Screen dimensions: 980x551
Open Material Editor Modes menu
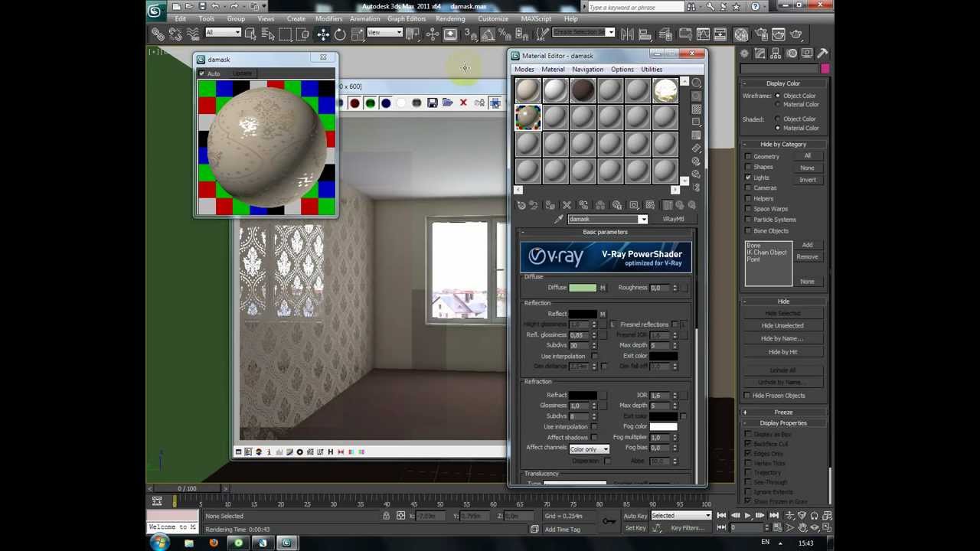[x=524, y=69]
